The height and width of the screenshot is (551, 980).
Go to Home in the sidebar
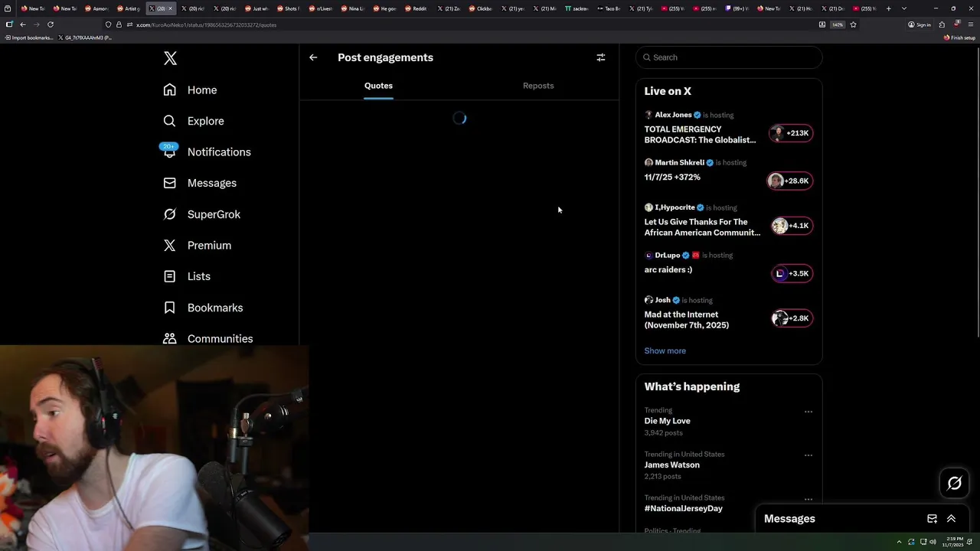(x=191, y=90)
